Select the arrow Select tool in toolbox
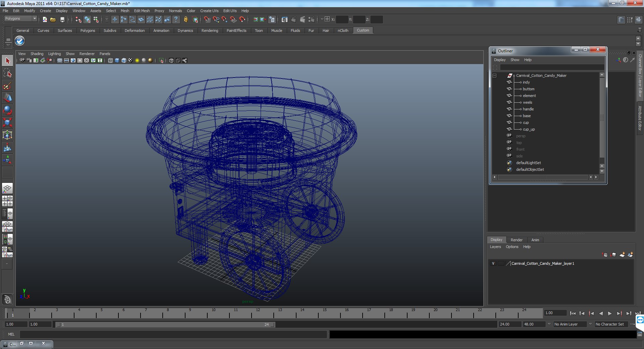 tap(7, 61)
